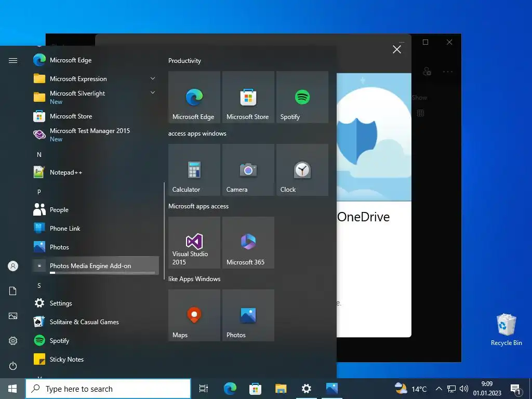The image size is (532, 399).
Task: Open Microsoft Edge on the taskbar
Action: click(230, 389)
